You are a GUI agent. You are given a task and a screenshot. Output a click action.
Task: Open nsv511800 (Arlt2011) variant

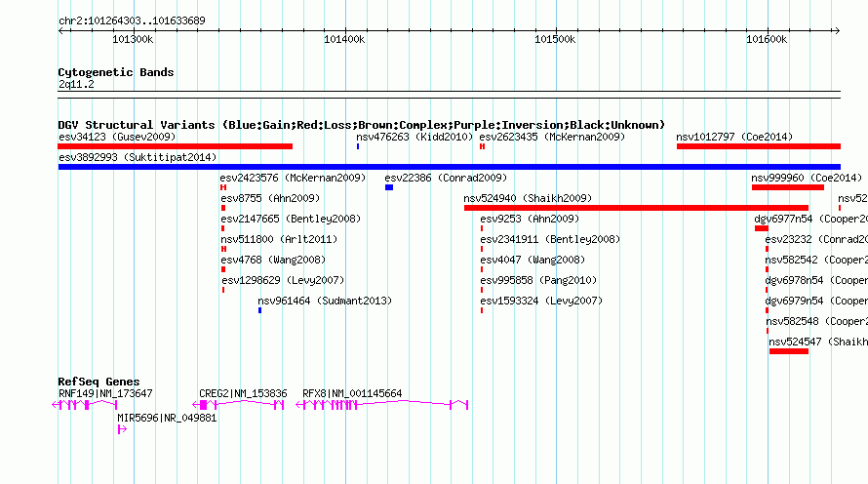(x=279, y=239)
